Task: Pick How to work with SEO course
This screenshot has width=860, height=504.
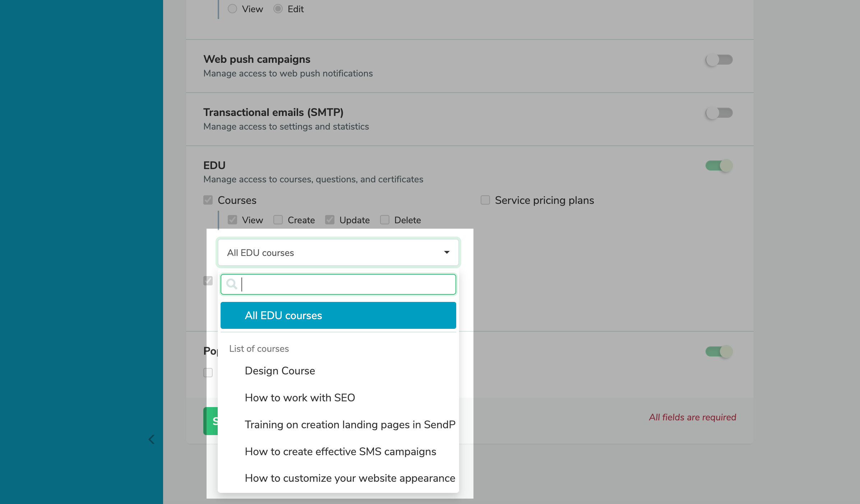Action: (x=338, y=398)
